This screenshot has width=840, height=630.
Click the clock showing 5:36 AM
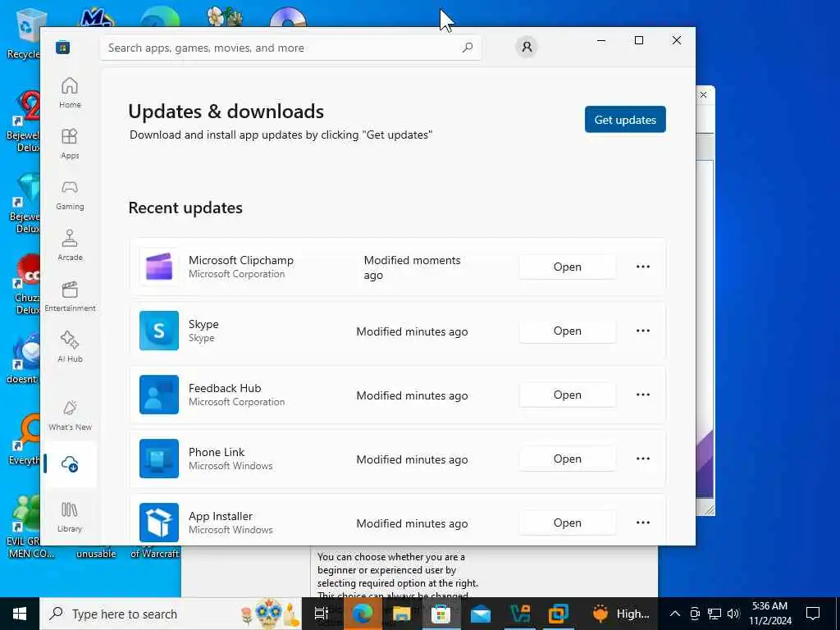tap(769, 606)
